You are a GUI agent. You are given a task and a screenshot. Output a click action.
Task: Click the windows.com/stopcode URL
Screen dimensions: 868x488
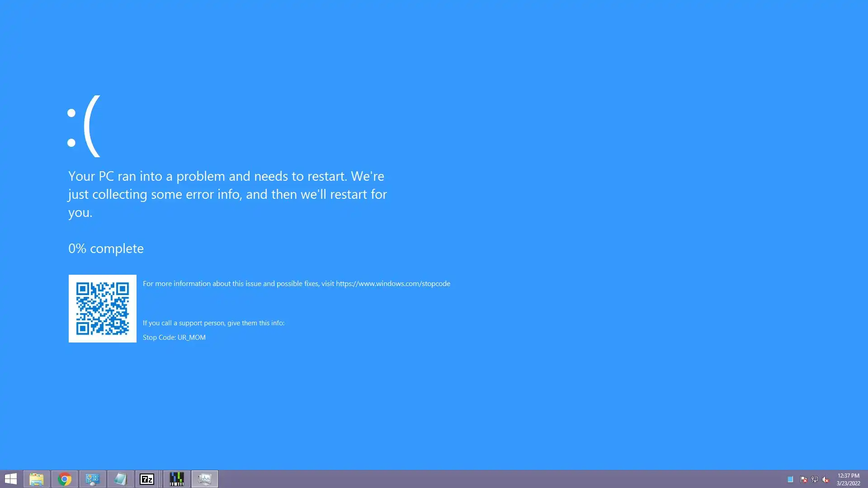(392, 284)
